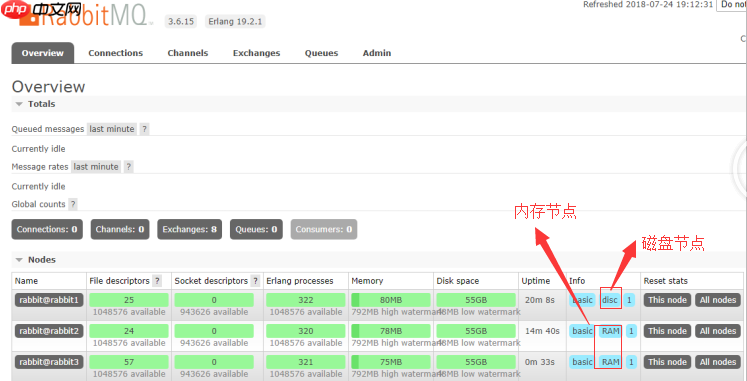Screen dimensions: 747x381
Task: Click All nodes button in rabbit3 row
Action: [x=718, y=362]
